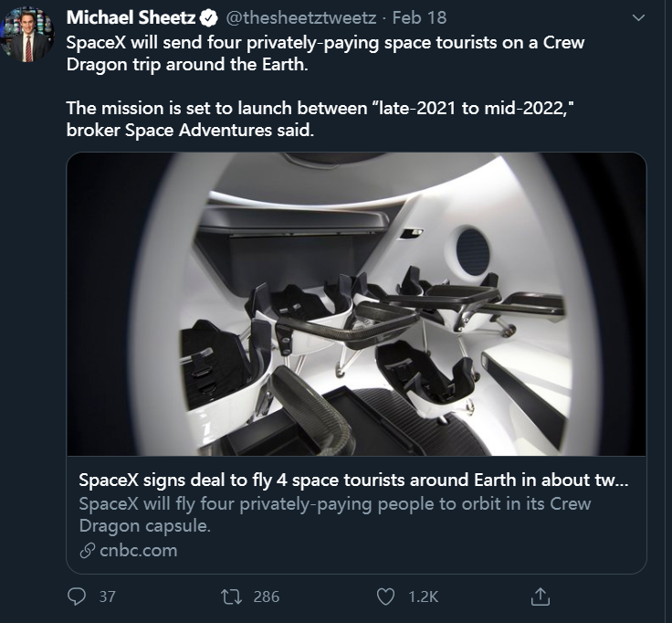Open Michael Sheetz's profile picture
The width and height of the screenshot is (672, 623).
pos(28,35)
